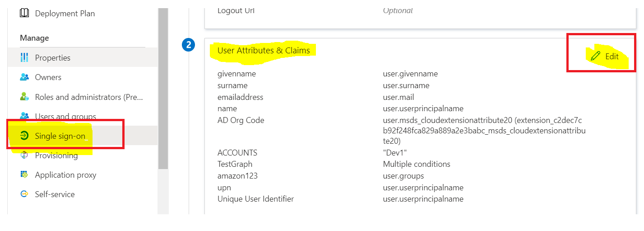Click the user.givenname value
644x231 pixels.
tap(410, 74)
